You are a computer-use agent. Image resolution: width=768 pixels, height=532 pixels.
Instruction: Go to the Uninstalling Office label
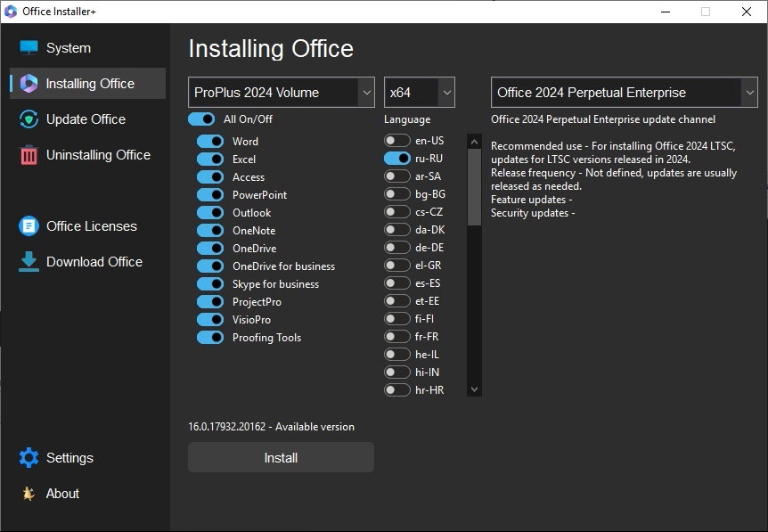pos(98,155)
